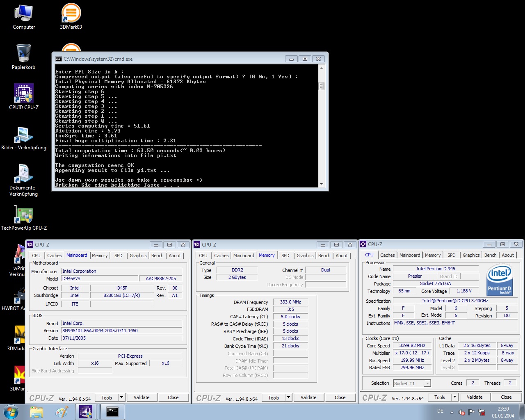The image size is (525, 420).
Task: Click the Multiplier x 17.0 value
Action: pyautogui.click(x=412, y=353)
